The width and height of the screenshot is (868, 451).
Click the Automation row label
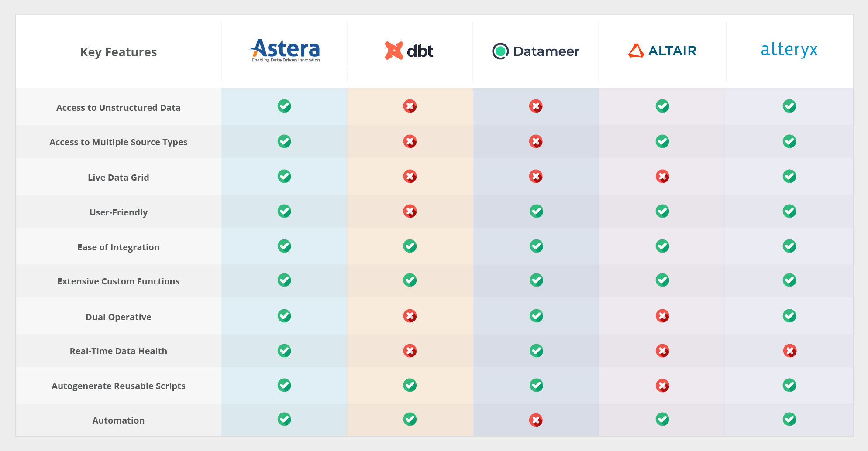pos(118,420)
